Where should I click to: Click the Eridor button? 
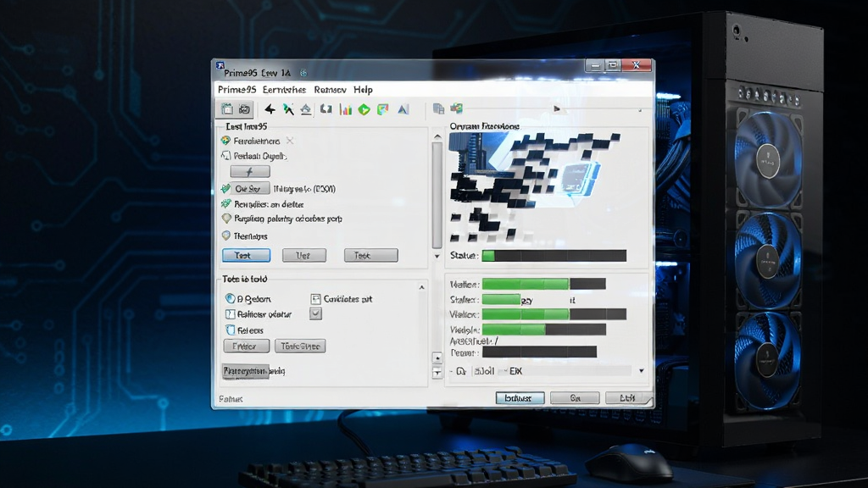pos(247,346)
